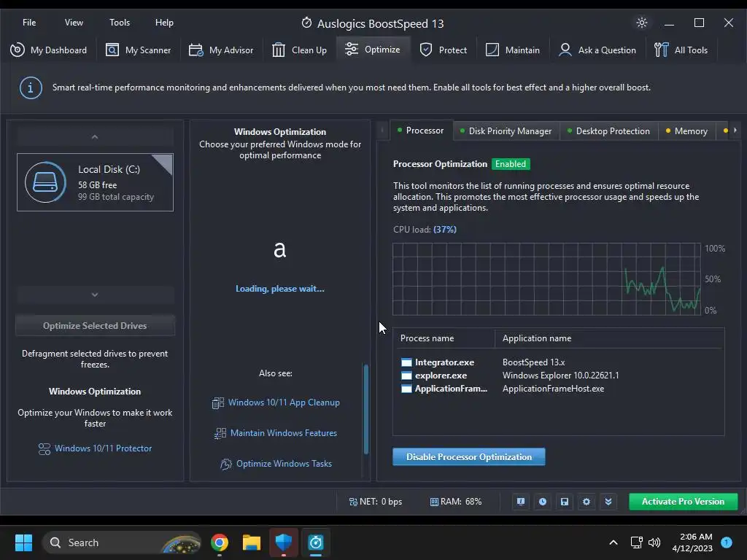Click the RAM: 68% status indicator
This screenshot has width=747, height=560.
(456, 502)
